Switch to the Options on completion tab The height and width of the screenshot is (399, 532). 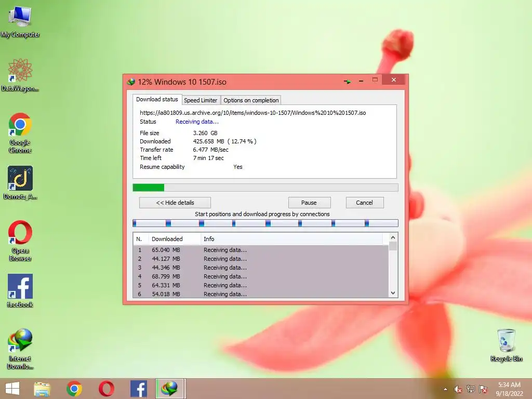point(251,100)
